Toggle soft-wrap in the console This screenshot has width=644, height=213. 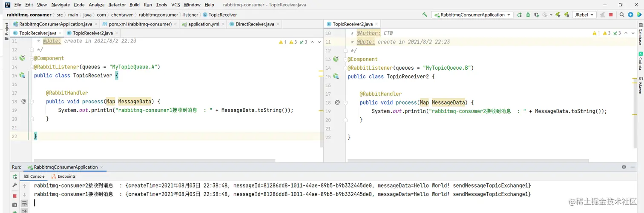point(24,204)
